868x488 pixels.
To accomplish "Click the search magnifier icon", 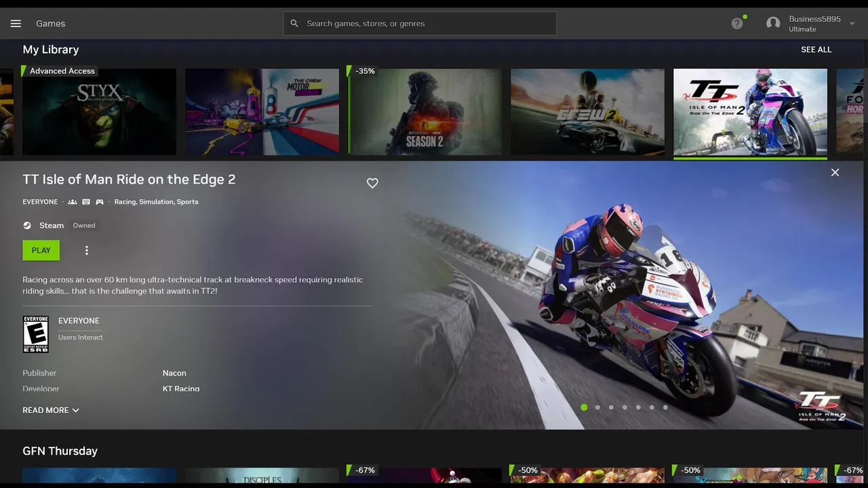I will click(294, 24).
